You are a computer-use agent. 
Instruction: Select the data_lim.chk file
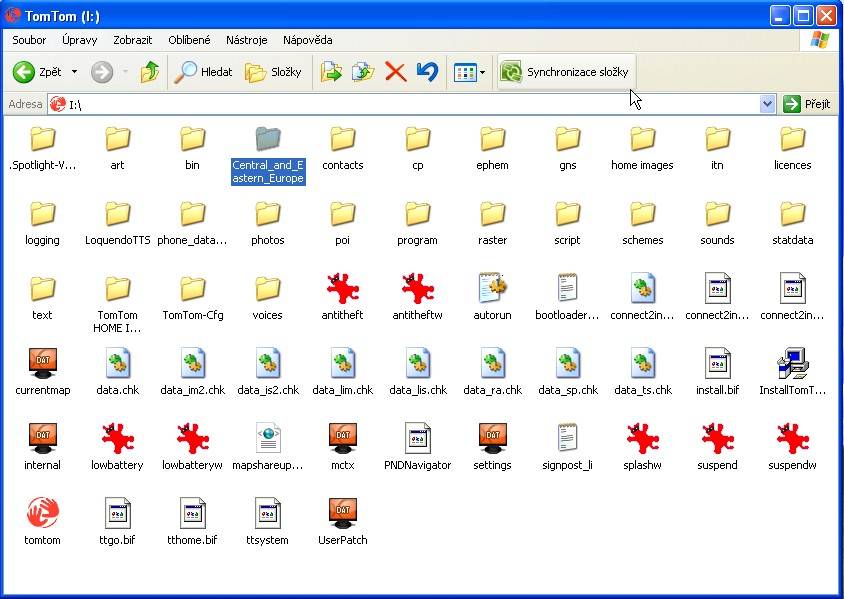(x=342, y=372)
